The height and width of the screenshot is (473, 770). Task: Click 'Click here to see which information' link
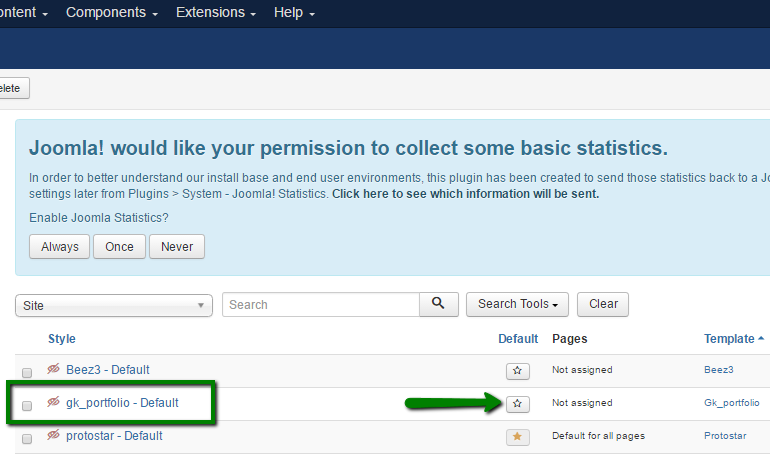pos(466,194)
